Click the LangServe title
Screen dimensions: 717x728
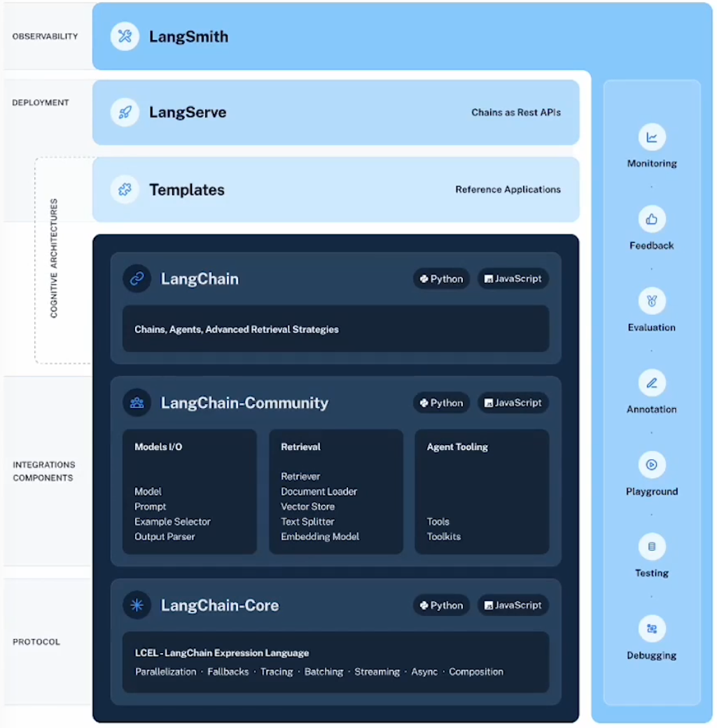pos(188,113)
